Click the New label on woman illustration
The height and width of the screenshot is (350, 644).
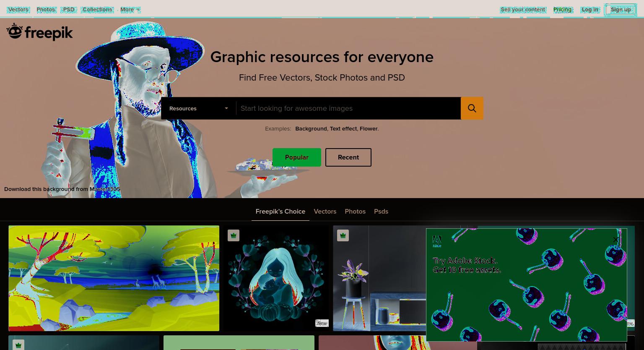coord(322,323)
